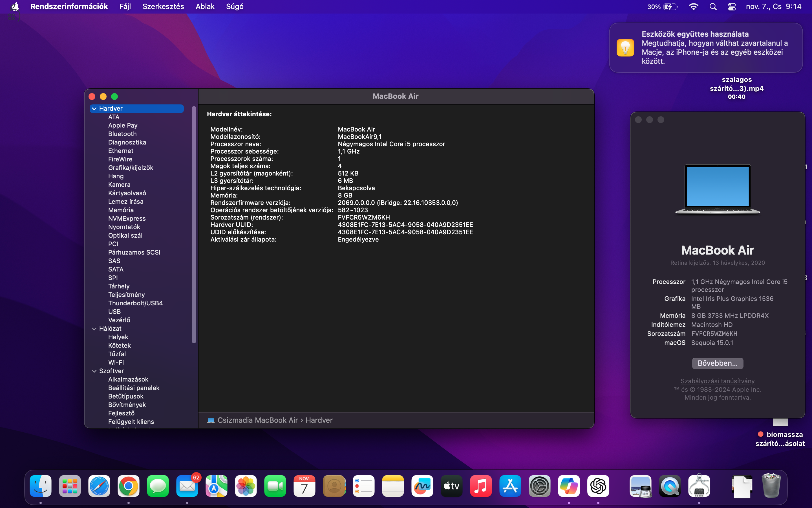
Task: Open the Szerkesztés menu
Action: pyautogui.click(x=163, y=7)
